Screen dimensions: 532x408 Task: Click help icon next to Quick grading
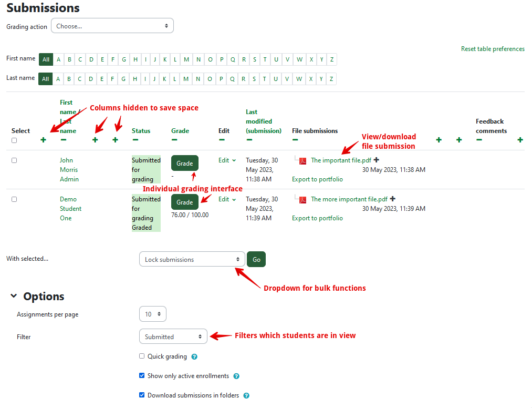(194, 357)
